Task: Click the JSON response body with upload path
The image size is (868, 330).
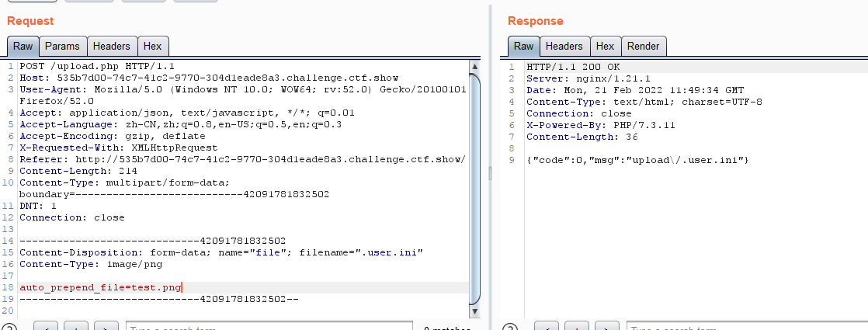Action: (637, 159)
